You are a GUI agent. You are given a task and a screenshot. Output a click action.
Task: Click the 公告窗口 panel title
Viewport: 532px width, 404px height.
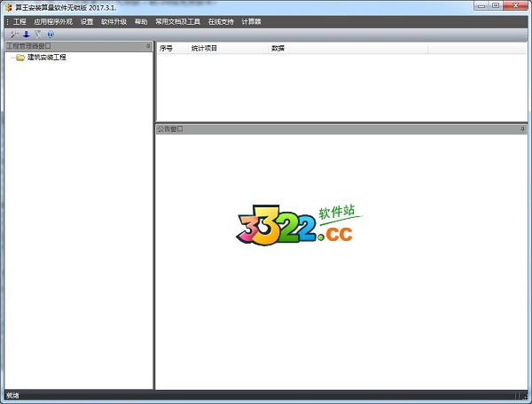170,128
